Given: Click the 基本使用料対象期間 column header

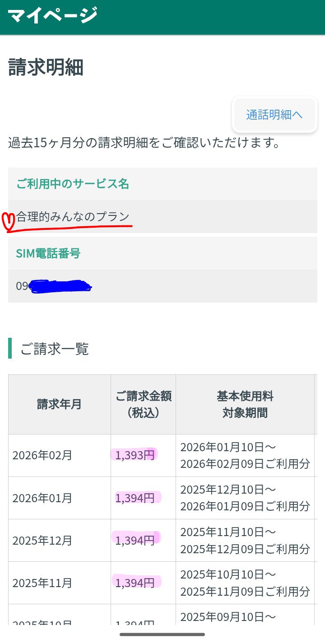Looking at the screenshot, I should point(246,403).
